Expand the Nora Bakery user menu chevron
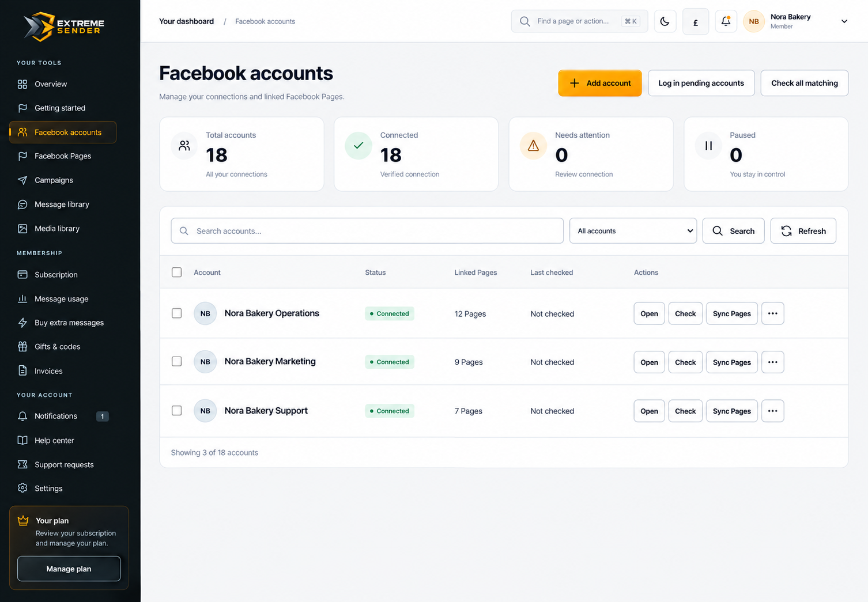This screenshot has width=868, height=602. click(844, 21)
